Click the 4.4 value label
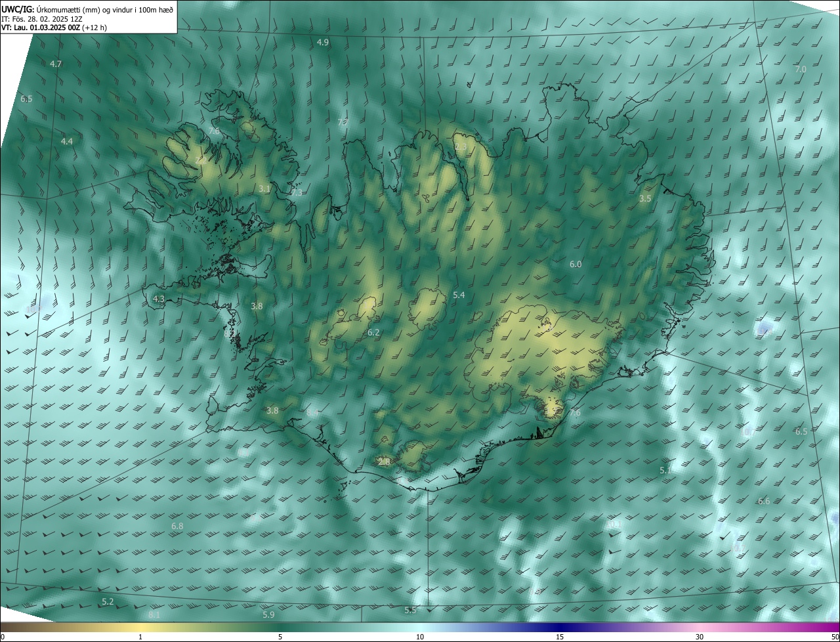Image resolution: width=840 pixels, height=642 pixels. click(x=67, y=141)
